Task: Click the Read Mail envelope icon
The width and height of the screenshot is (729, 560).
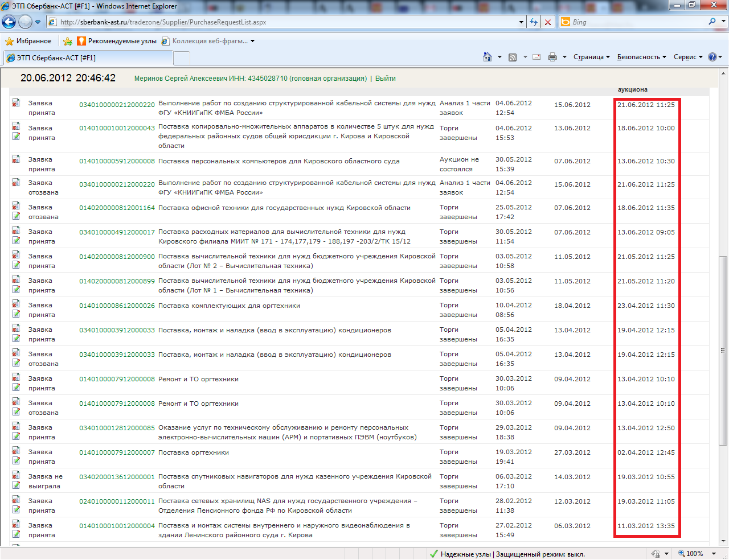Action: click(x=536, y=57)
